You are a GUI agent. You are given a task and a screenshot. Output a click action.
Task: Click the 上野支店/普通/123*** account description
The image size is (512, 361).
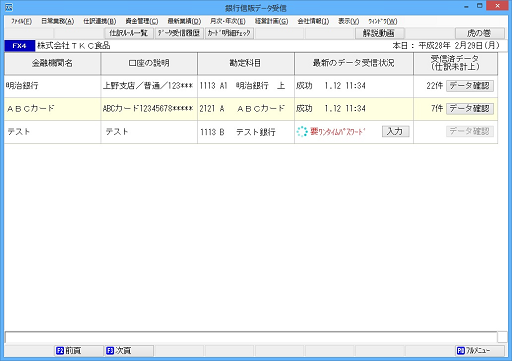(x=149, y=86)
